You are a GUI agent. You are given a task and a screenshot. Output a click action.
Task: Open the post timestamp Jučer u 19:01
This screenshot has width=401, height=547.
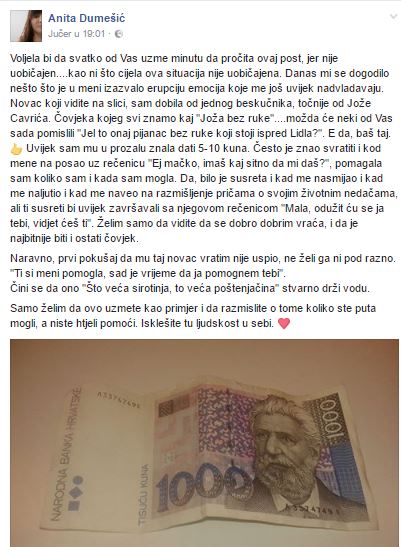point(76,34)
